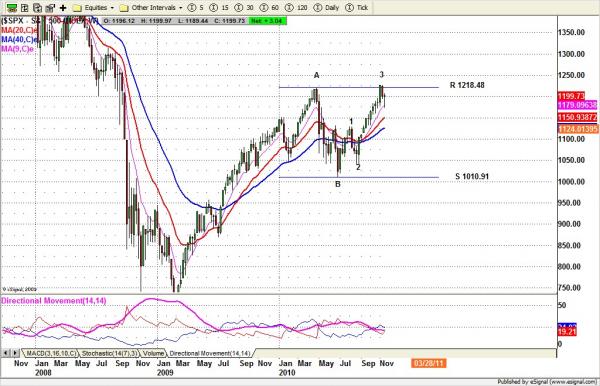The image size is (600, 386).
Task: Click the wave label B on chart
Action: 338,184
